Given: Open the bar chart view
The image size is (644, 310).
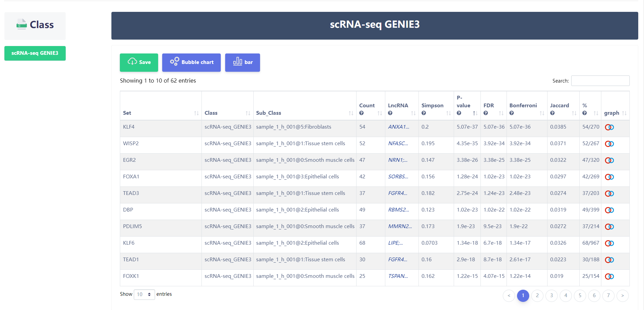Looking at the screenshot, I should 242,62.
